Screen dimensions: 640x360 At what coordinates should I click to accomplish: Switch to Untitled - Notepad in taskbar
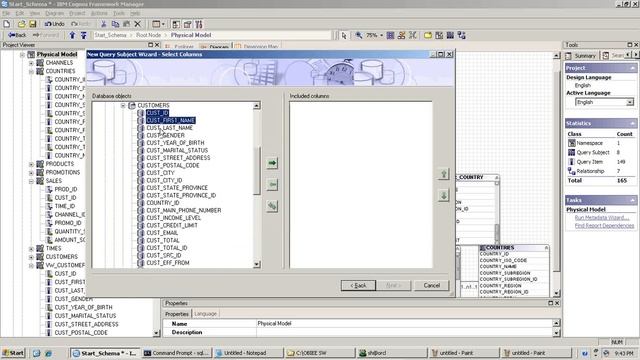[x=248, y=353]
